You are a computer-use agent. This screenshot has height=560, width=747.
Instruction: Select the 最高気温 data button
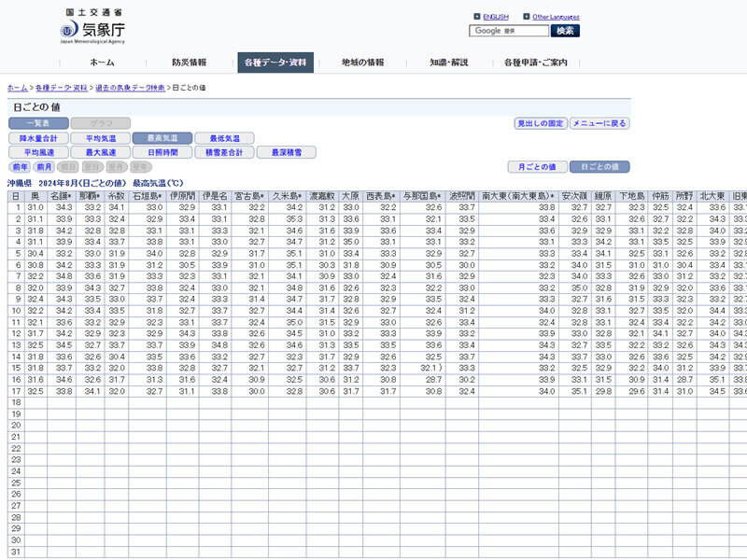(162, 138)
